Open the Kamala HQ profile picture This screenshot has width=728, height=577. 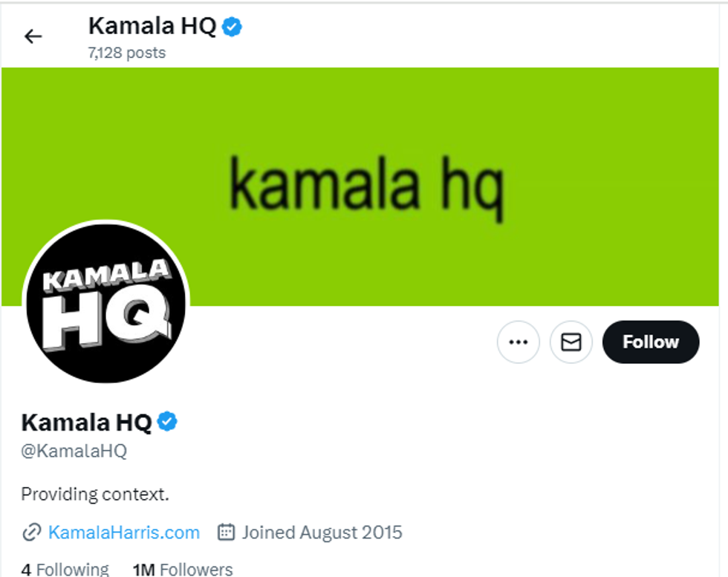point(106,304)
